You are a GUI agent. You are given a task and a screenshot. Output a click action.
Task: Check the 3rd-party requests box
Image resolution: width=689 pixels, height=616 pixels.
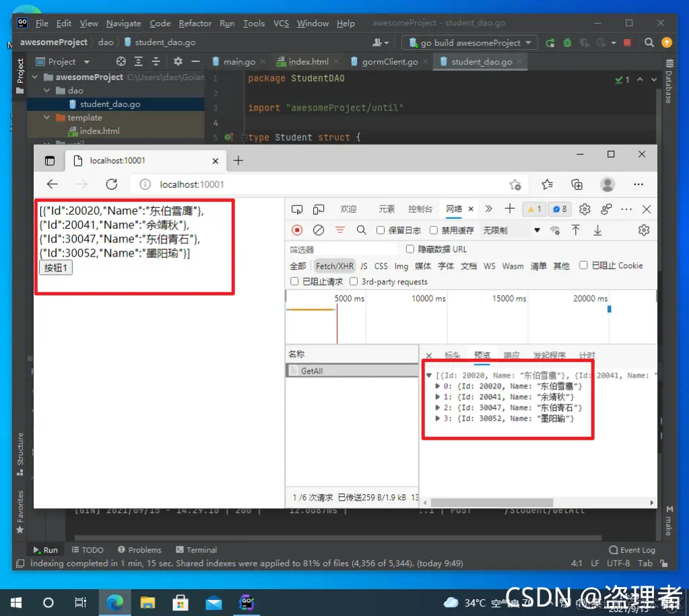(354, 281)
